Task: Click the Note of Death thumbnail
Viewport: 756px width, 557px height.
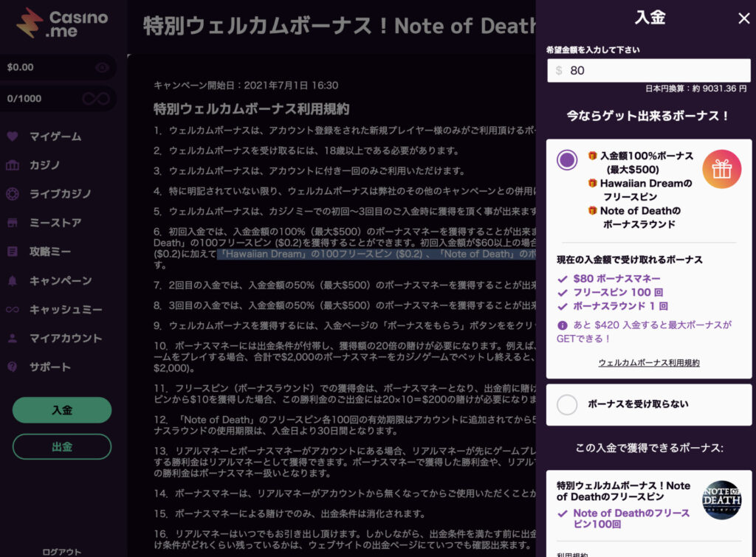Action: [721, 500]
